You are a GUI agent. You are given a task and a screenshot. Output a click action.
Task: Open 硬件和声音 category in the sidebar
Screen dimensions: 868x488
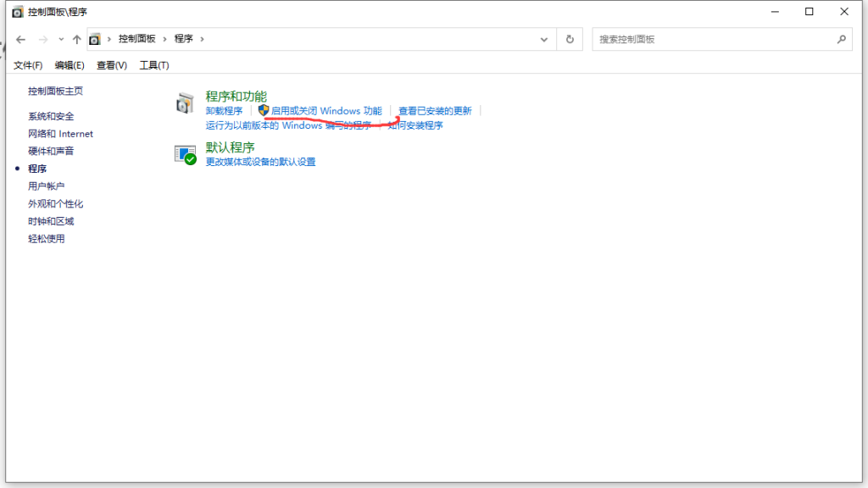51,151
